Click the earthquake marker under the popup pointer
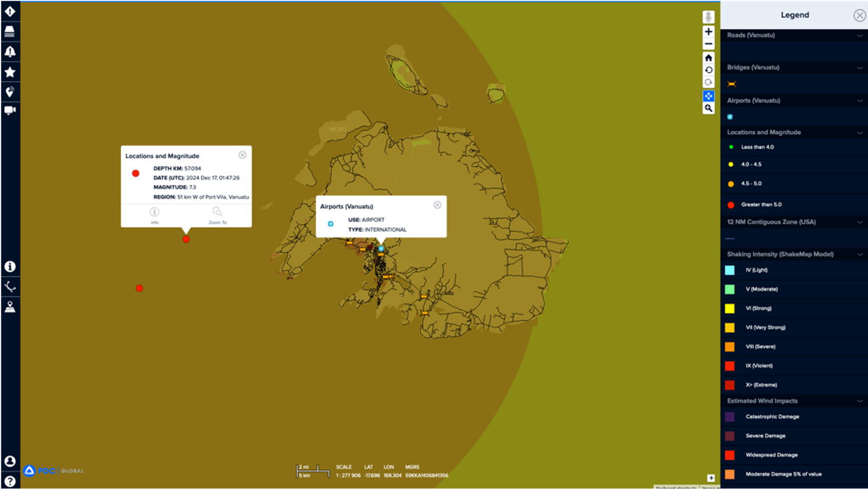This screenshot has height=489, width=868. coord(186,239)
